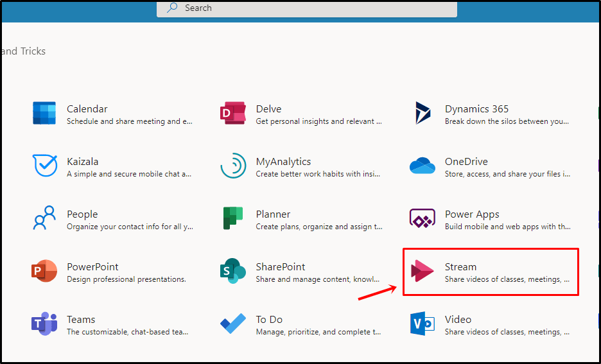601x364 pixels.
Task: Launch Teams via its icon
Action: [x=44, y=324]
